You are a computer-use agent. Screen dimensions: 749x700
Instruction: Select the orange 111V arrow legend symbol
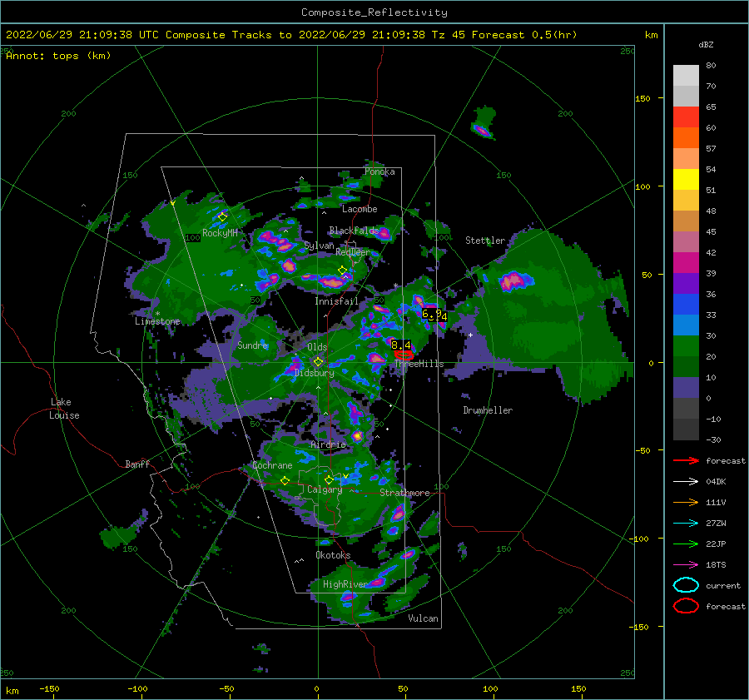tap(686, 502)
